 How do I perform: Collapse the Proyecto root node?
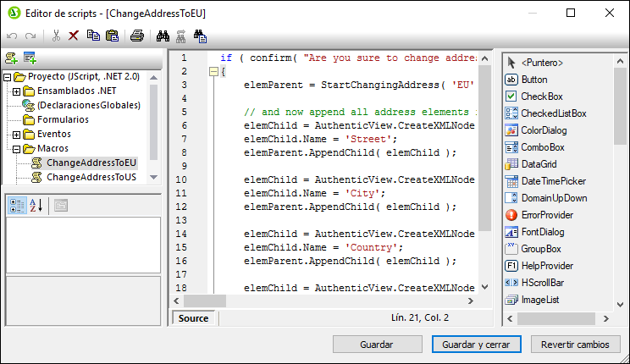pyautogui.click(x=7, y=77)
